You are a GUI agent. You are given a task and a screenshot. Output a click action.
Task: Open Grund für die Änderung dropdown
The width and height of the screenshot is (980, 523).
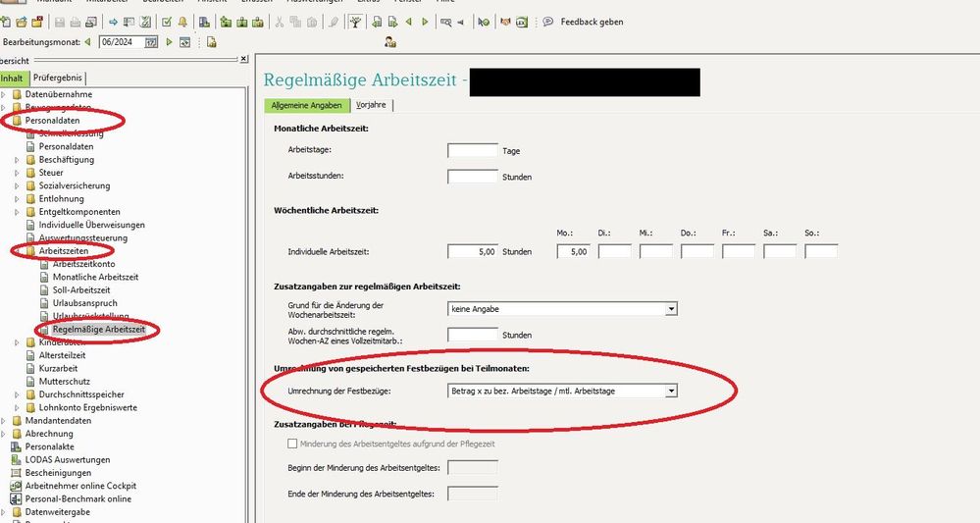[671, 309]
